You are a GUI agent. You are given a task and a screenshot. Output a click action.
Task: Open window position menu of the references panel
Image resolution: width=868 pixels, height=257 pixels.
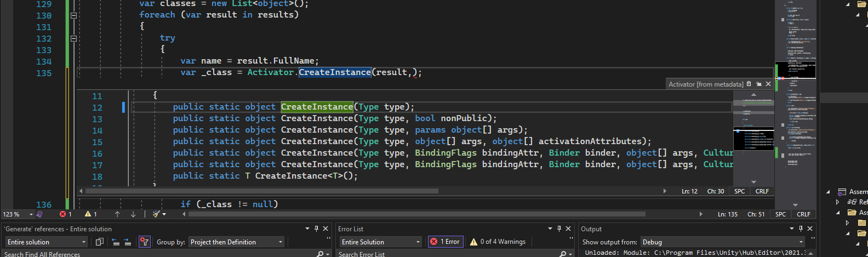point(307,229)
